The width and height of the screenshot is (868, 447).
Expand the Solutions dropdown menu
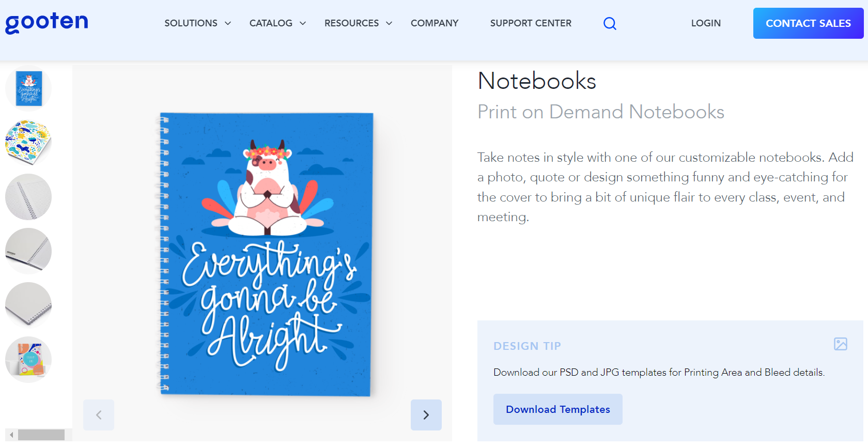tap(198, 23)
